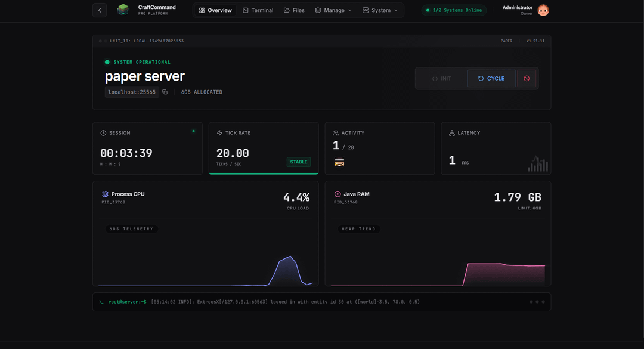Copy the localhost:25565 server address
The height and width of the screenshot is (349, 644).
(x=165, y=92)
